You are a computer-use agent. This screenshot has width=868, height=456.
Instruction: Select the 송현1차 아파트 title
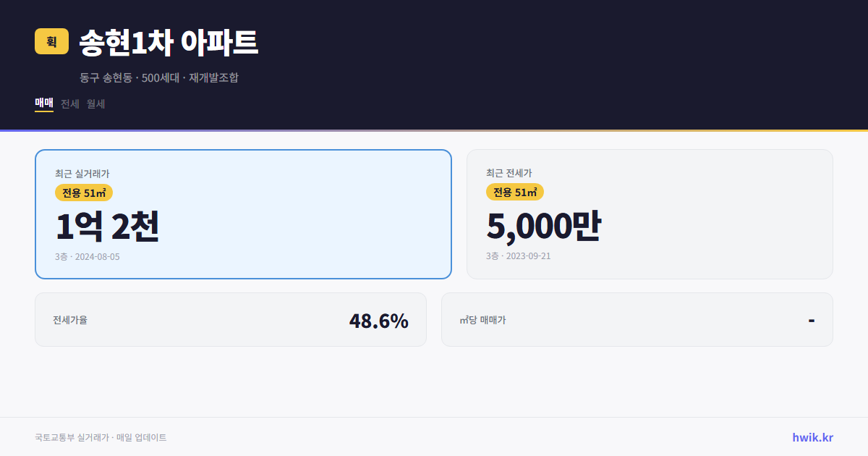coord(168,42)
